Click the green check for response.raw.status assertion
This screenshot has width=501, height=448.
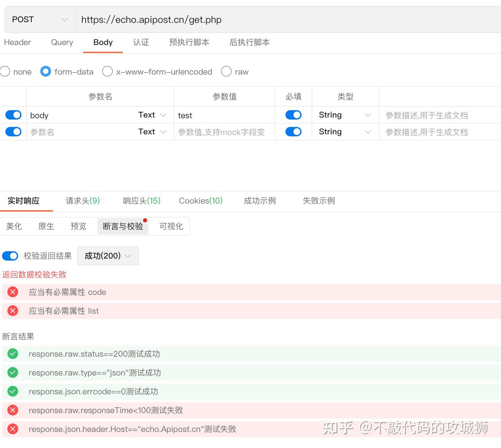coord(12,354)
